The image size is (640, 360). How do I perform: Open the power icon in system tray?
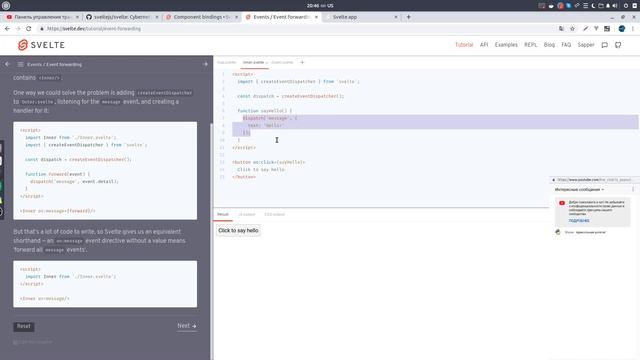point(625,6)
